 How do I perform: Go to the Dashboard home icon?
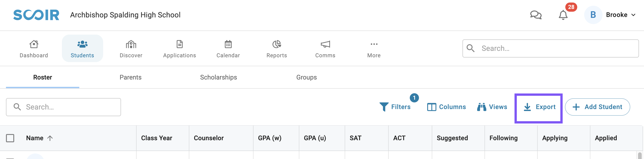(34, 44)
